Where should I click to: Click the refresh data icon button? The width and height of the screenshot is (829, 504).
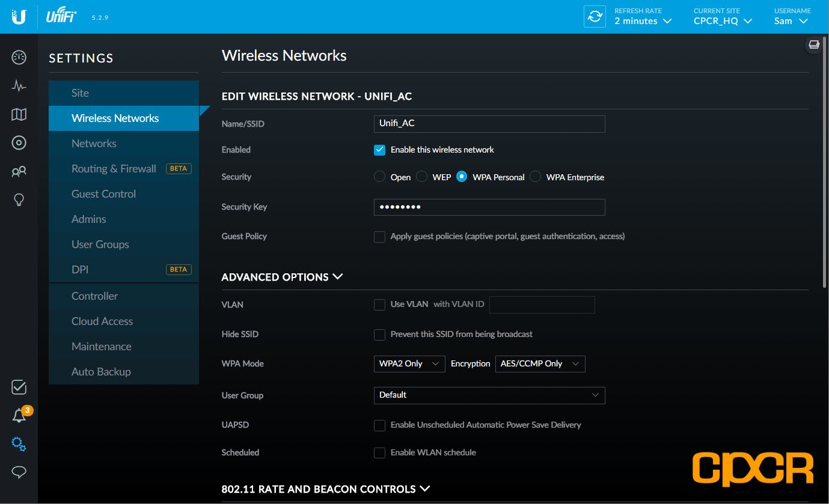pyautogui.click(x=595, y=17)
